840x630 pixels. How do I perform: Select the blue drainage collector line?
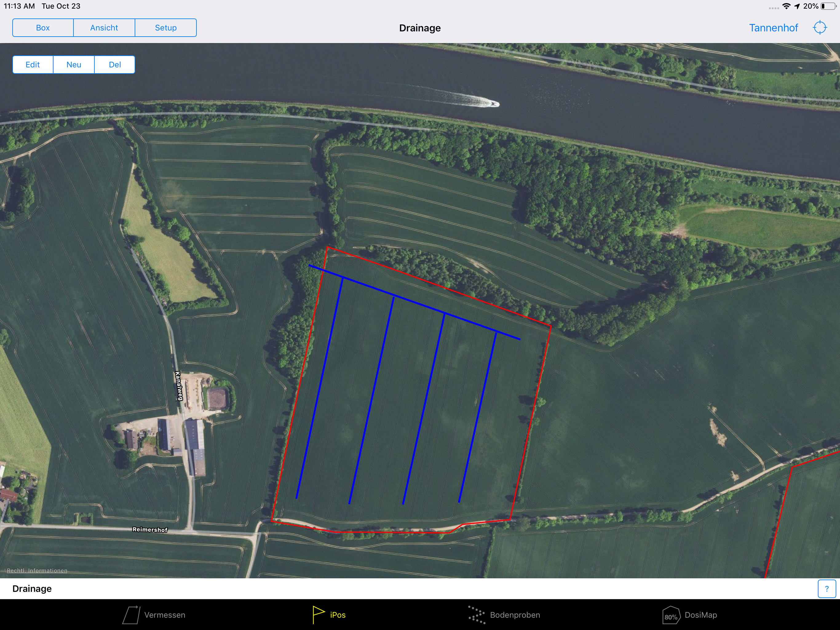[418, 303]
